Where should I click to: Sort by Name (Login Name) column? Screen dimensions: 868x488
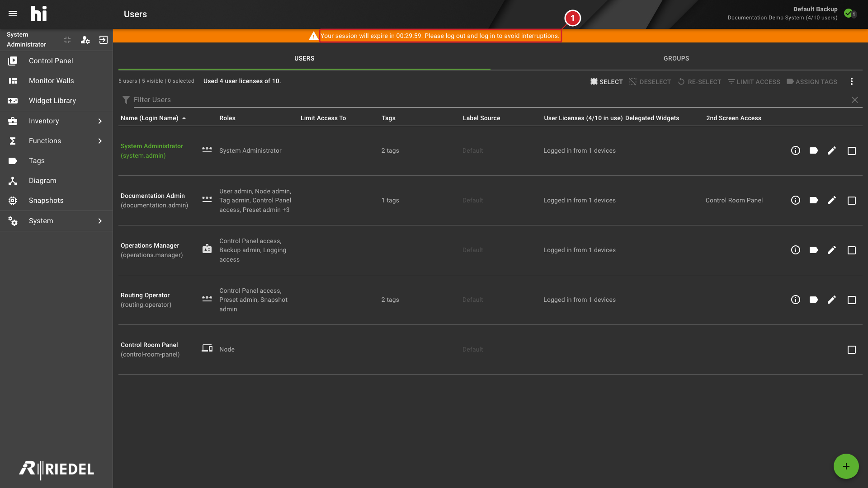pyautogui.click(x=153, y=118)
